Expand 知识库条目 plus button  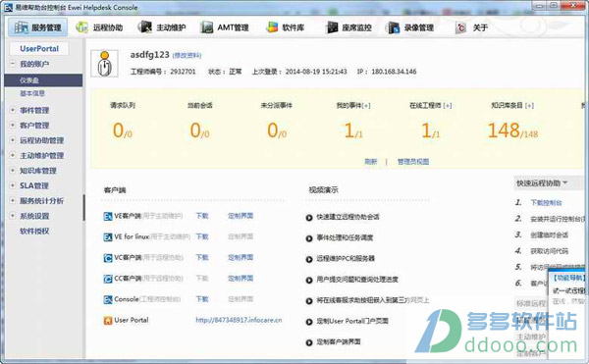coord(529,106)
